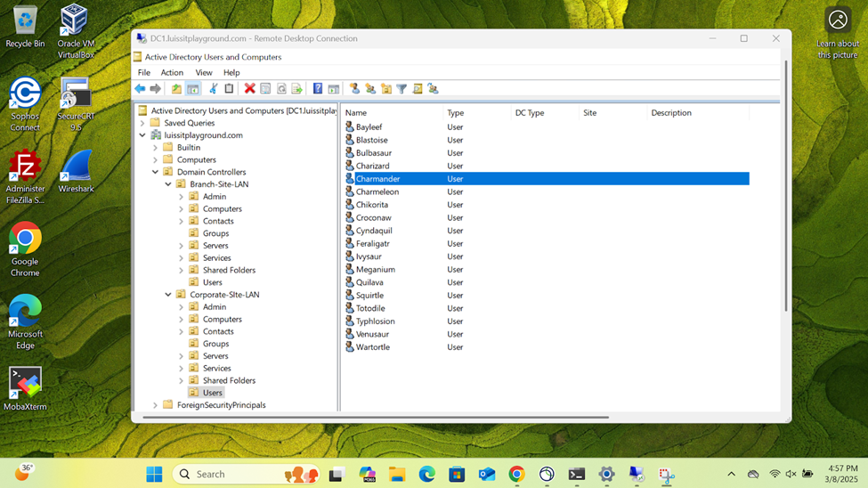
Task: Click the Description column header
Action: coord(698,112)
